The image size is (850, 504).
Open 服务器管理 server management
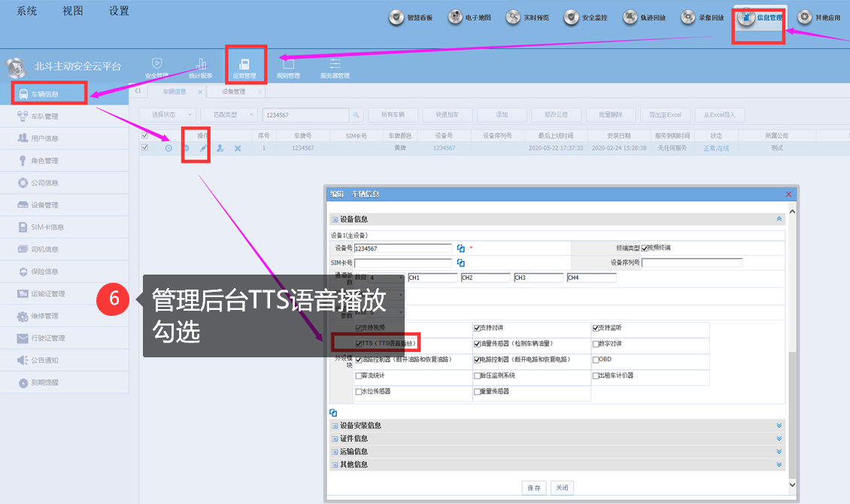pyautogui.click(x=335, y=67)
